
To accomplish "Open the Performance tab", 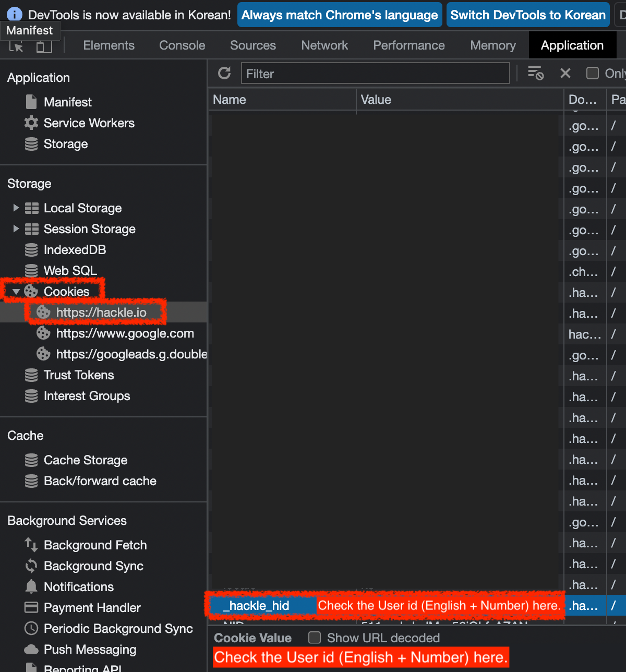I will pos(409,45).
